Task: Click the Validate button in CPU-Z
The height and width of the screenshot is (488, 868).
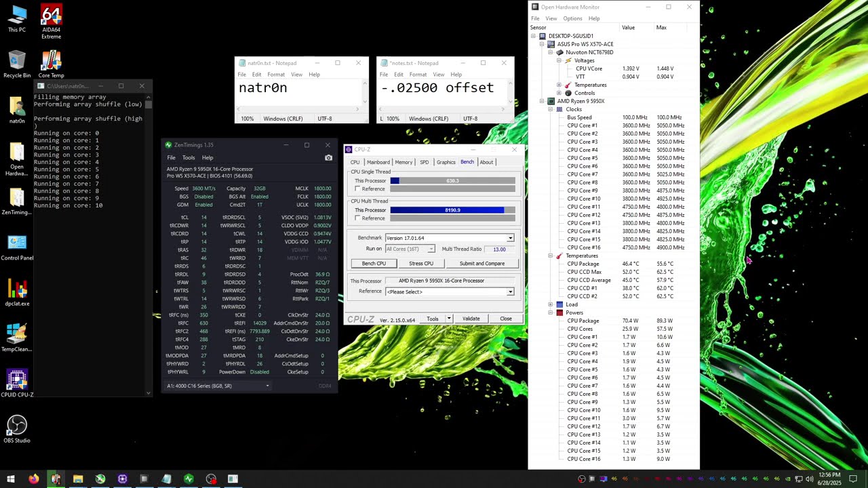Action: [471, 319]
